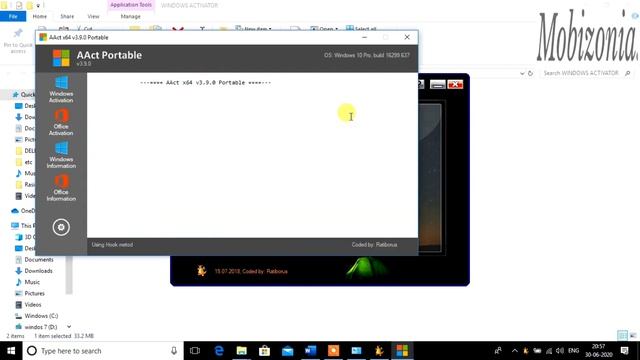Screen dimensions: 640x360
Task: Click the AAct colored-squares taskbar icon
Action: (x=402, y=351)
